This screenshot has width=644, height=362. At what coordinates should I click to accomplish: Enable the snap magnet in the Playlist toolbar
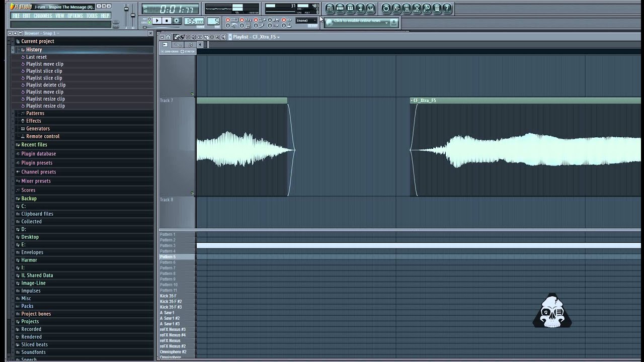point(168,37)
